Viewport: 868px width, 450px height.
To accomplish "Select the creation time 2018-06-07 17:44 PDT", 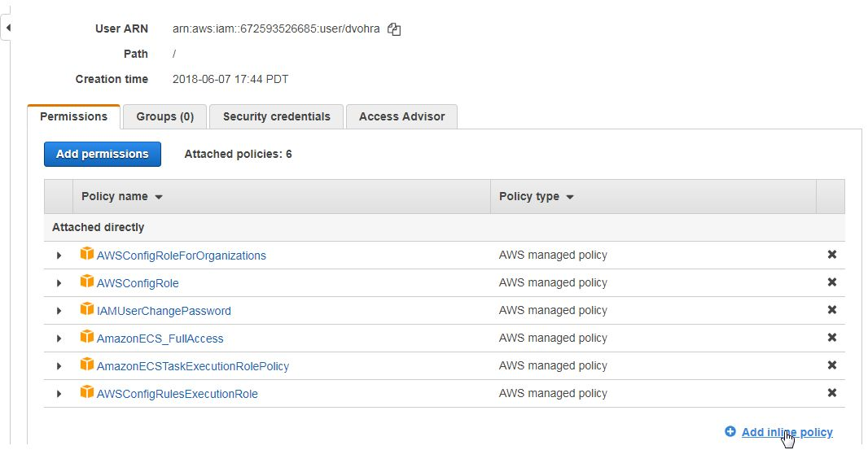I will tap(230, 79).
